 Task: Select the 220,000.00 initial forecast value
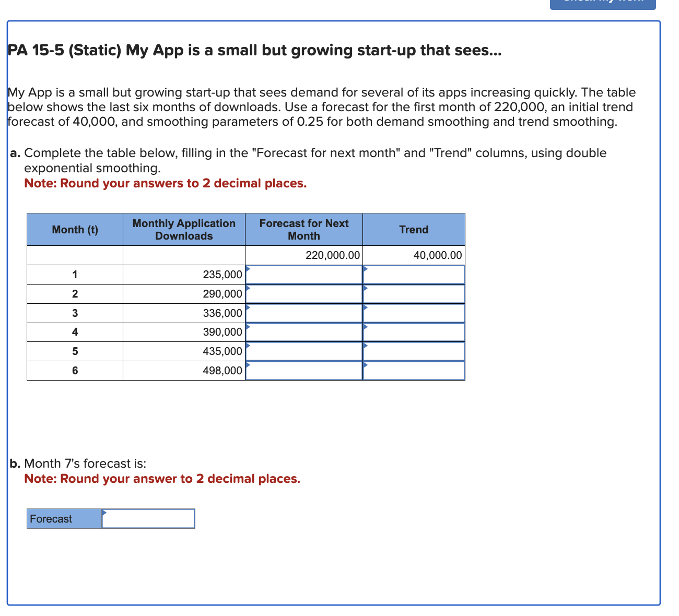pyautogui.click(x=333, y=255)
